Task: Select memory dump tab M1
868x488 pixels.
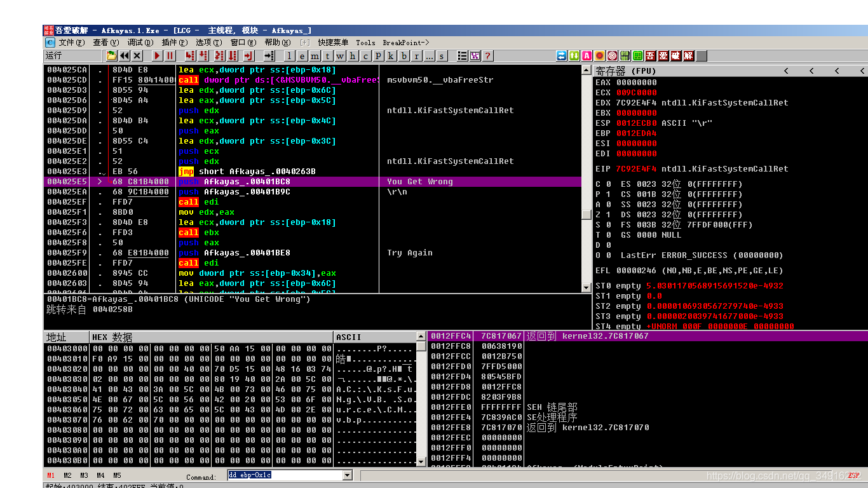Action: [51, 475]
